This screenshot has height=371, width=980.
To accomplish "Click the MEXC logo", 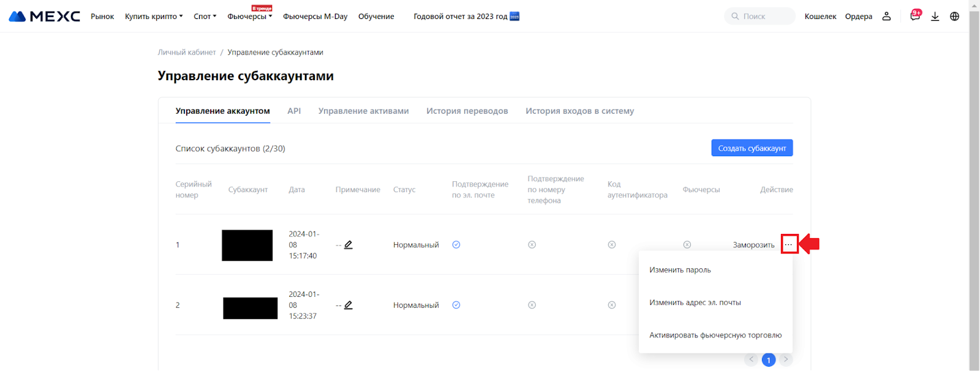I will click(45, 17).
